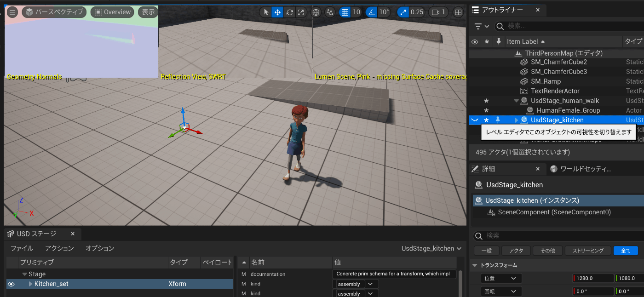Select HumanFemale_Group actor row

[x=568, y=110]
